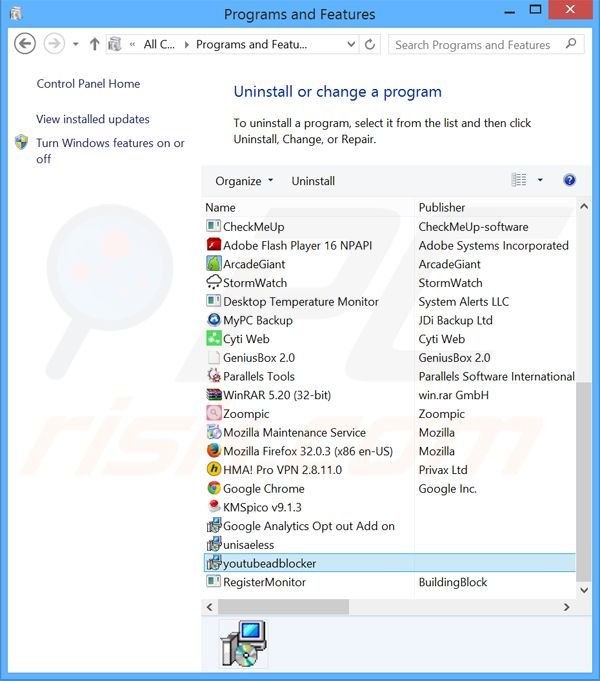Click the window title bar system icon
Image resolution: width=600 pixels, height=681 pixels.
click(x=16, y=13)
